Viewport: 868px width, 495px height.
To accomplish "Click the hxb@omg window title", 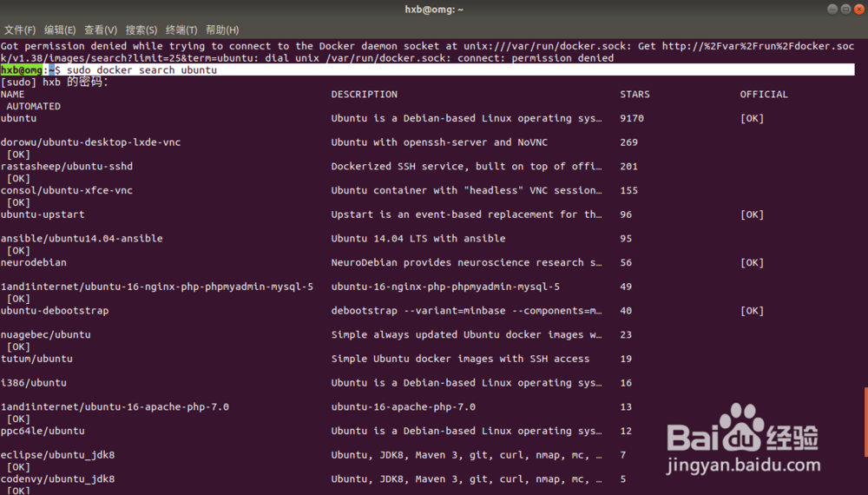I will pos(434,10).
